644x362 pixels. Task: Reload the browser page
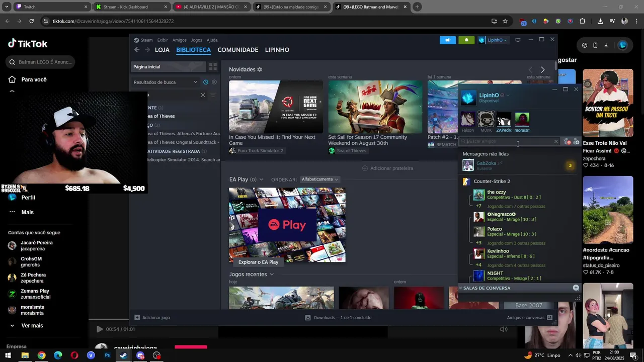click(x=31, y=21)
